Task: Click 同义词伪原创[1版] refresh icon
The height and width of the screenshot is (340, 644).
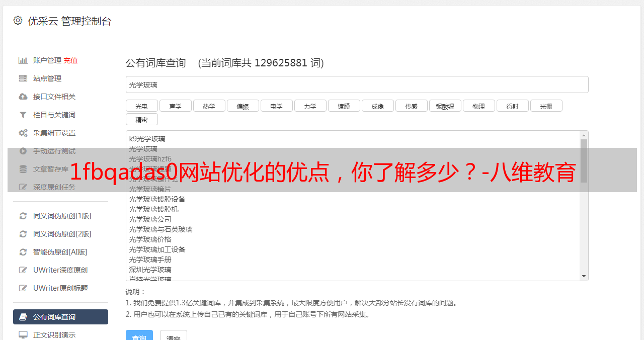Action: pyautogui.click(x=23, y=216)
